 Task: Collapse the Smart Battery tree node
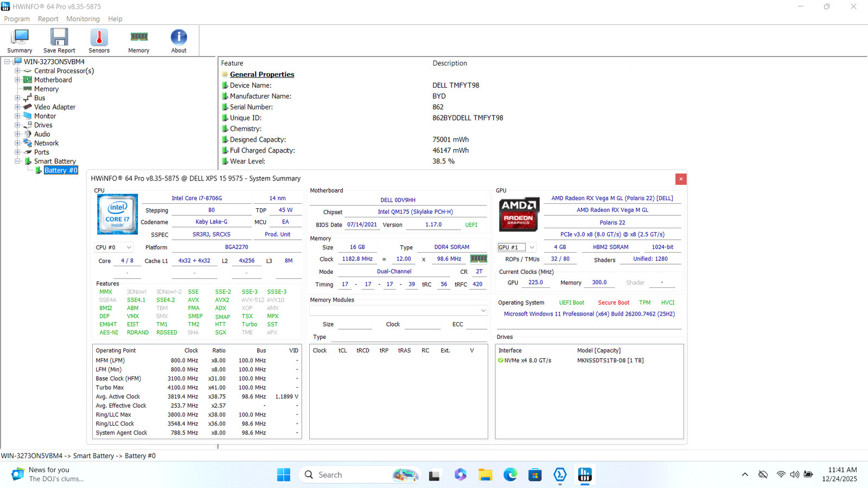(x=17, y=161)
